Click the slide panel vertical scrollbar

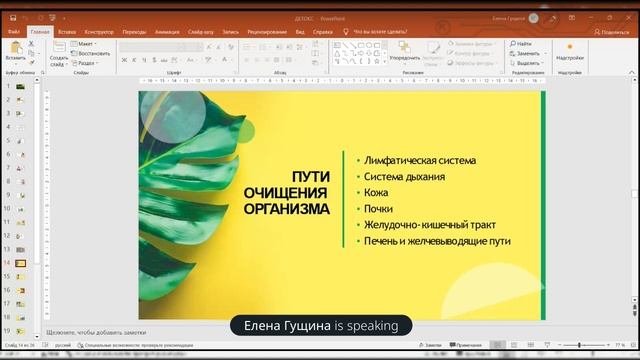point(37,208)
